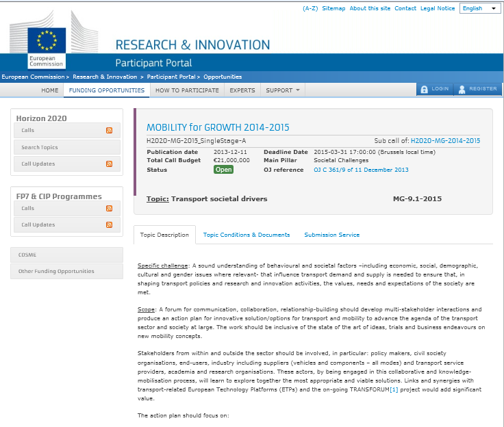This screenshot has width=504, height=427.
Task: Click the Login button label
Action: [x=440, y=89]
